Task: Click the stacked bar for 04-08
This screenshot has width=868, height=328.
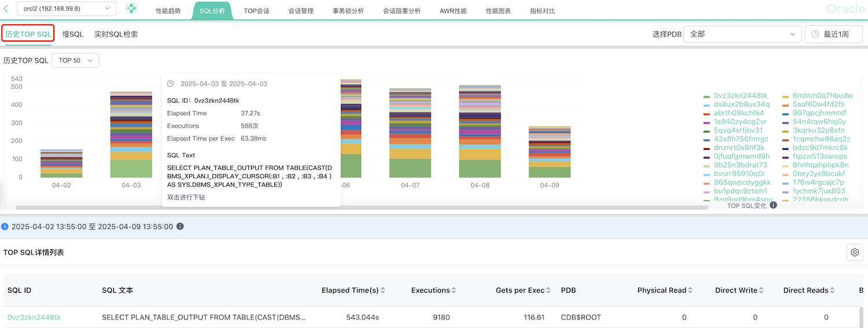Action: (x=480, y=131)
